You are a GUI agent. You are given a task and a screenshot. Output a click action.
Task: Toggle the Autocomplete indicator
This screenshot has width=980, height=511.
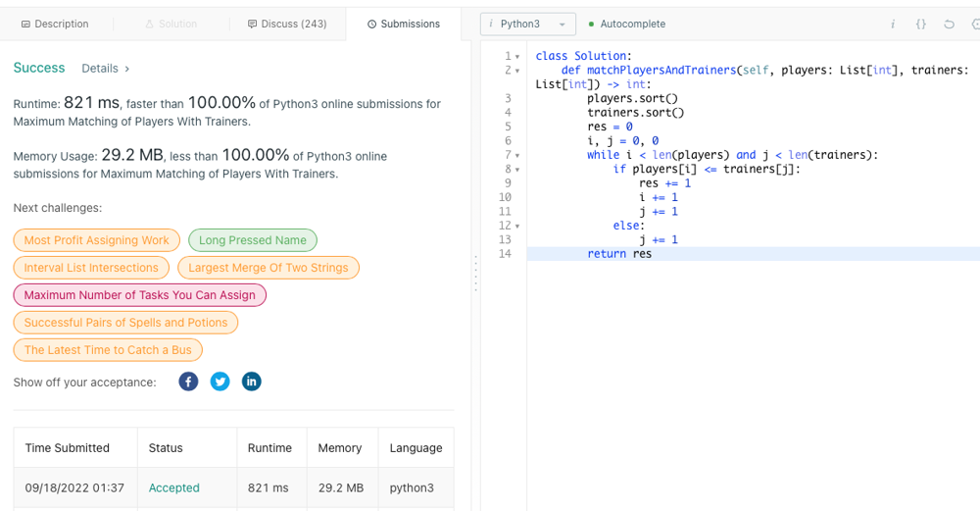(x=626, y=24)
